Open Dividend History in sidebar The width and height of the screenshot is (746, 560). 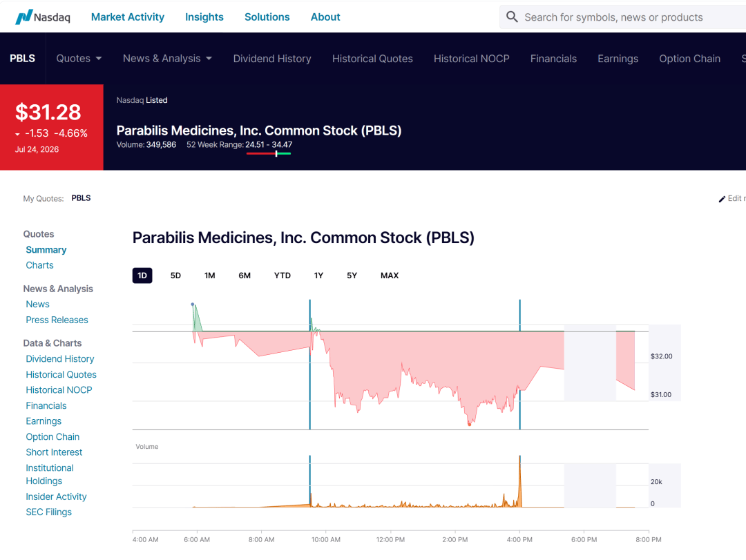[x=60, y=359]
